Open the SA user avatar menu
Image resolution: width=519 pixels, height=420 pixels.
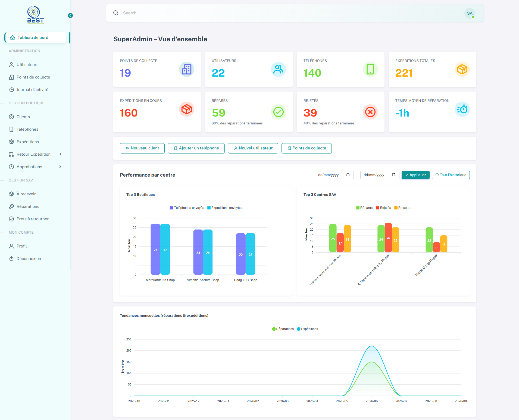470,13
